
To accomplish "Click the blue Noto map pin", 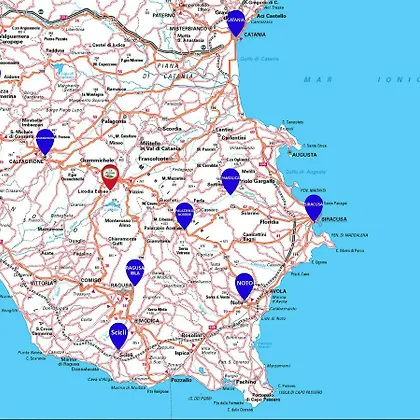I will tap(244, 286).
